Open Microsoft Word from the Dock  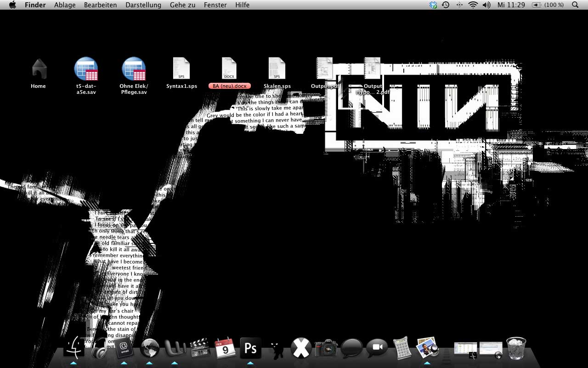tap(175, 348)
